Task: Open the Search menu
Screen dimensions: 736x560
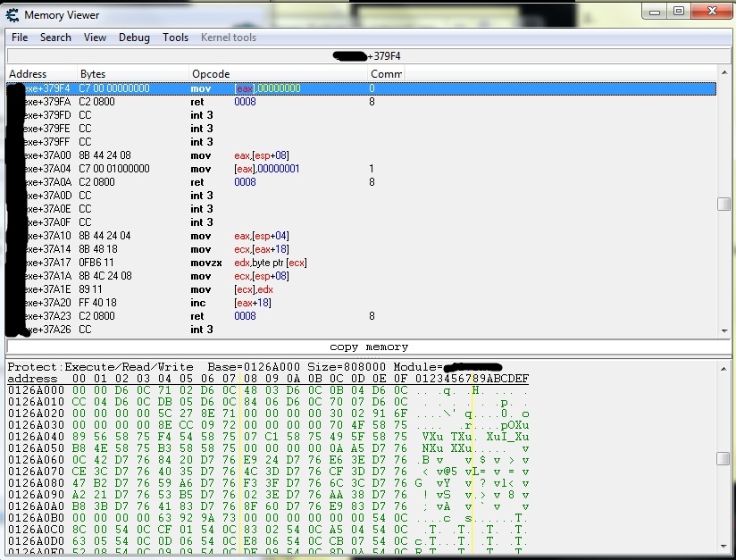Action: pyautogui.click(x=55, y=38)
